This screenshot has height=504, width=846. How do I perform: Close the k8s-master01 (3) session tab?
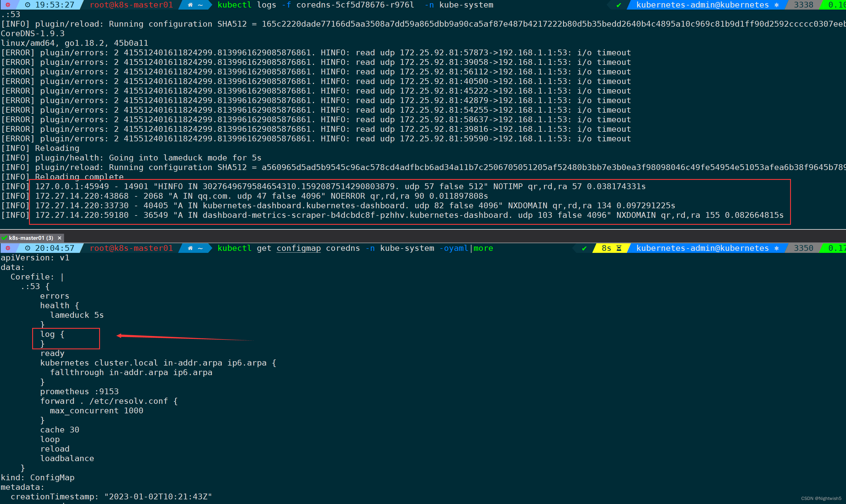(59, 238)
